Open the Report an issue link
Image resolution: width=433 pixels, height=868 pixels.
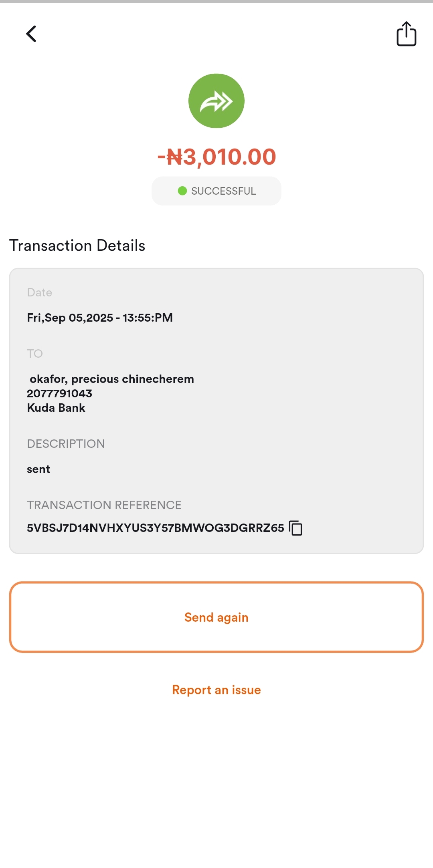(x=216, y=690)
